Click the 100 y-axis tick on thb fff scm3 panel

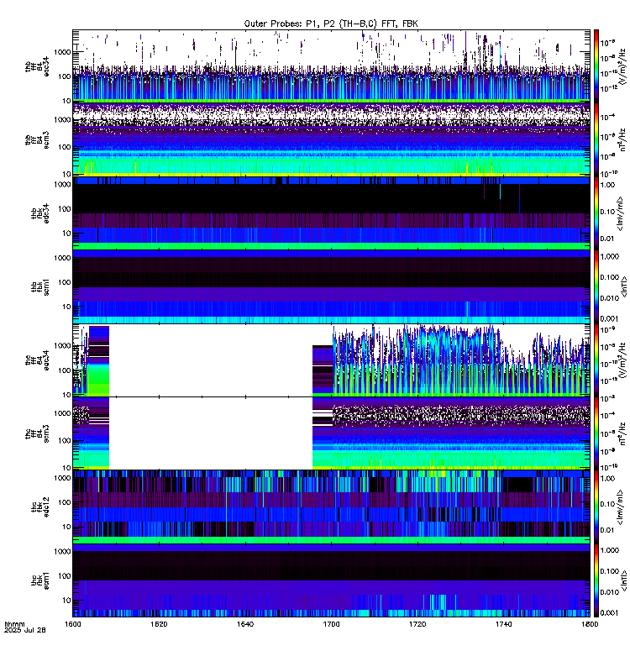[65, 147]
